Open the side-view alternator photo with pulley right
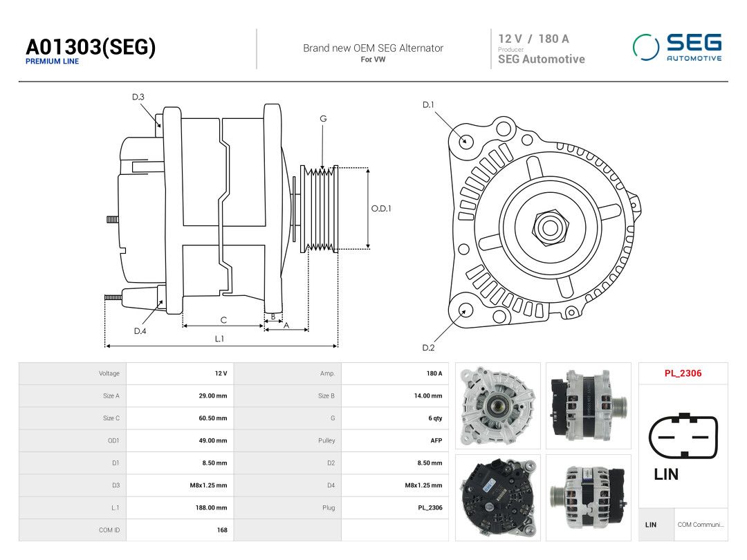The image size is (747, 560). click(589, 406)
